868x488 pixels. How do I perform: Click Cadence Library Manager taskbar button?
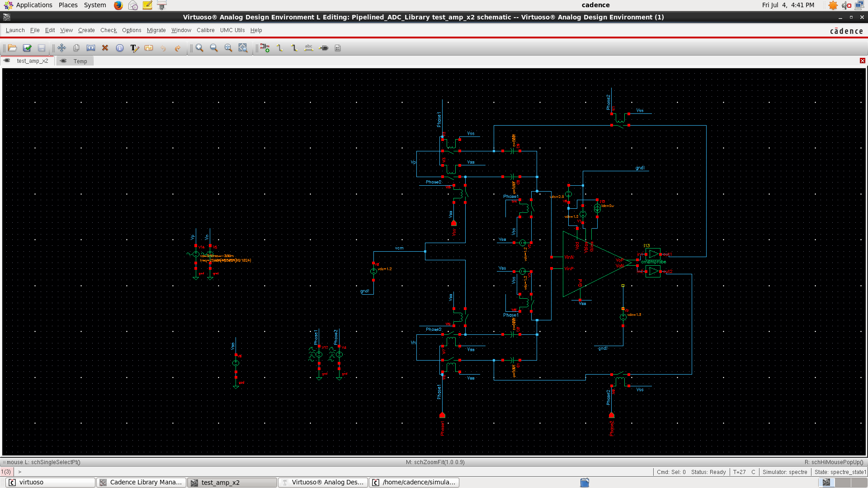(x=141, y=482)
